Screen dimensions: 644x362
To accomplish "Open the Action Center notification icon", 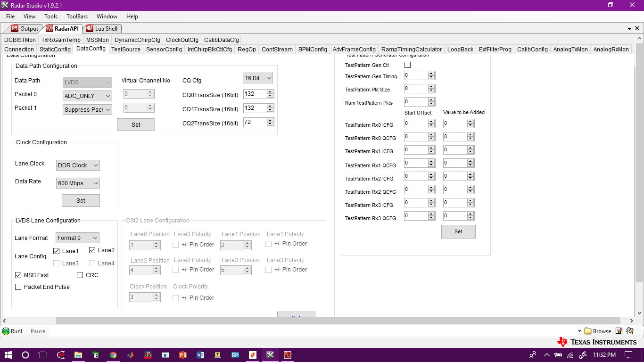I will (628, 355).
